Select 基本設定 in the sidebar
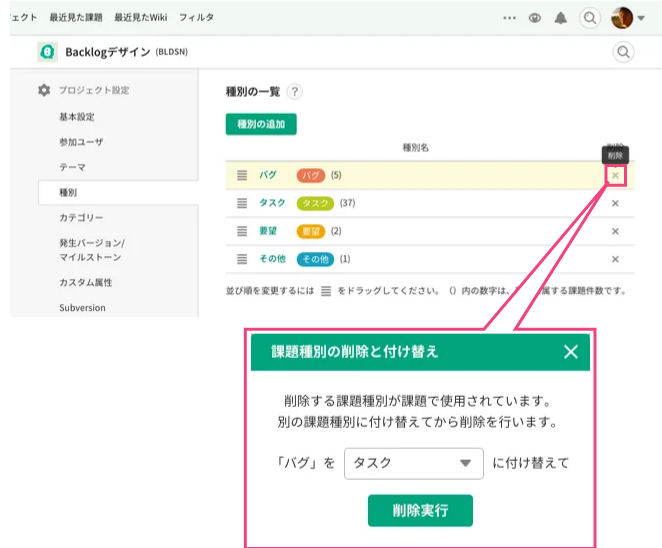The width and height of the screenshot is (662, 548). pyautogui.click(x=77, y=117)
